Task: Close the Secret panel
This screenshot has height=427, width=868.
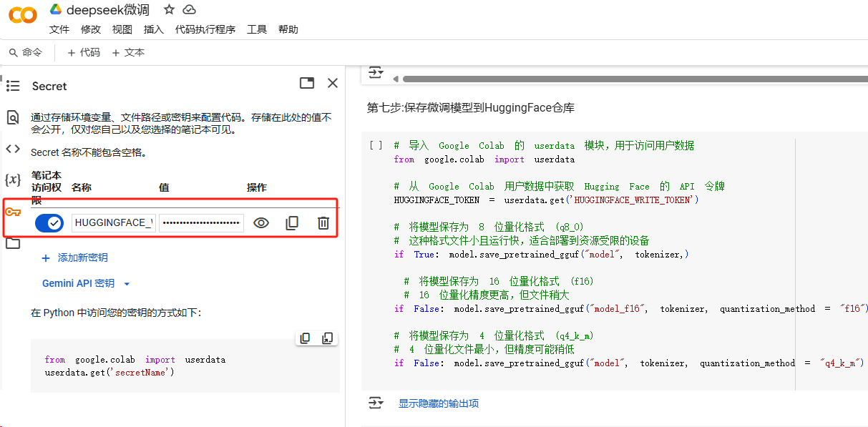Action: click(x=333, y=83)
